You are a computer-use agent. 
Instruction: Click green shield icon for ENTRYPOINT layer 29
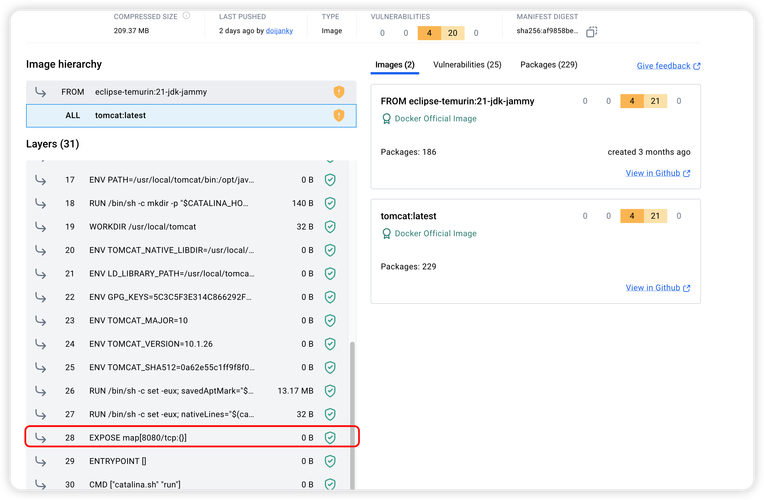(330, 461)
